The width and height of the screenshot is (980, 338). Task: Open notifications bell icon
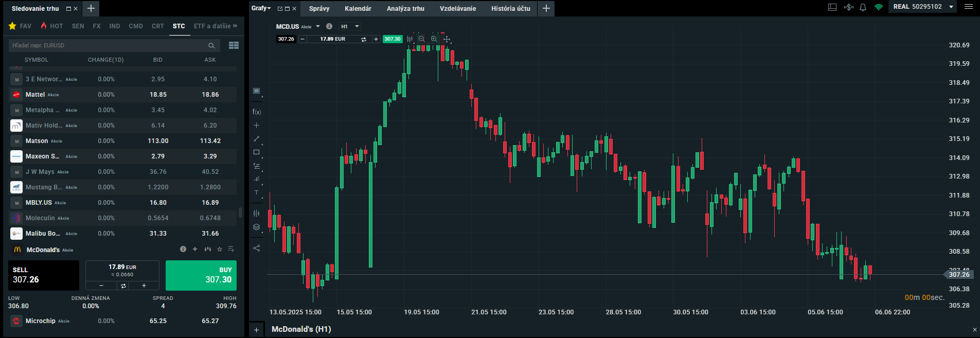pos(863,7)
